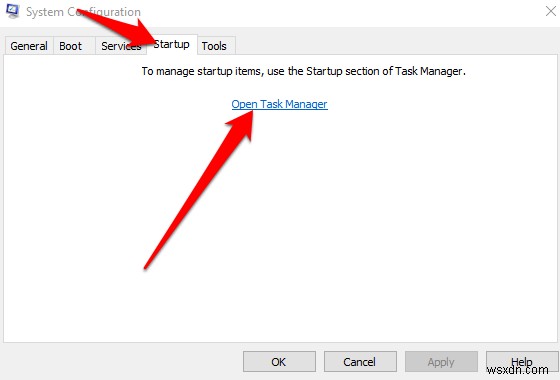Confirm with the OK button

click(x=279, y=362)
